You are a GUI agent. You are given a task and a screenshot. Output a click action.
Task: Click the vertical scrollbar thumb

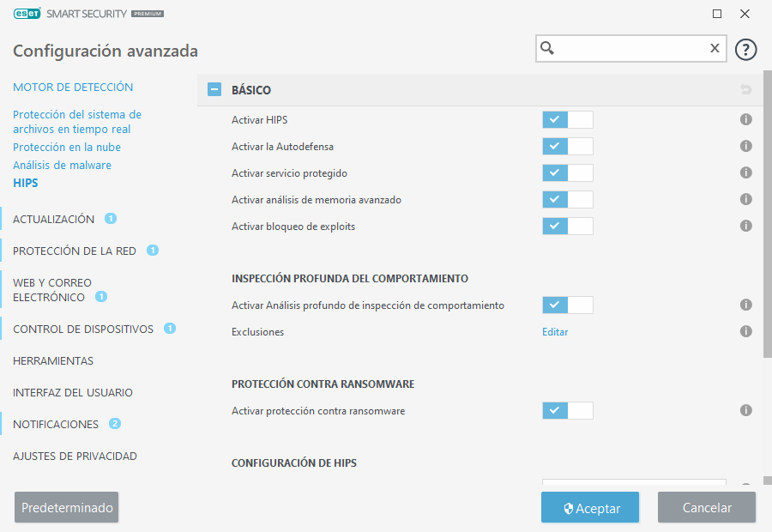[768, 214]
